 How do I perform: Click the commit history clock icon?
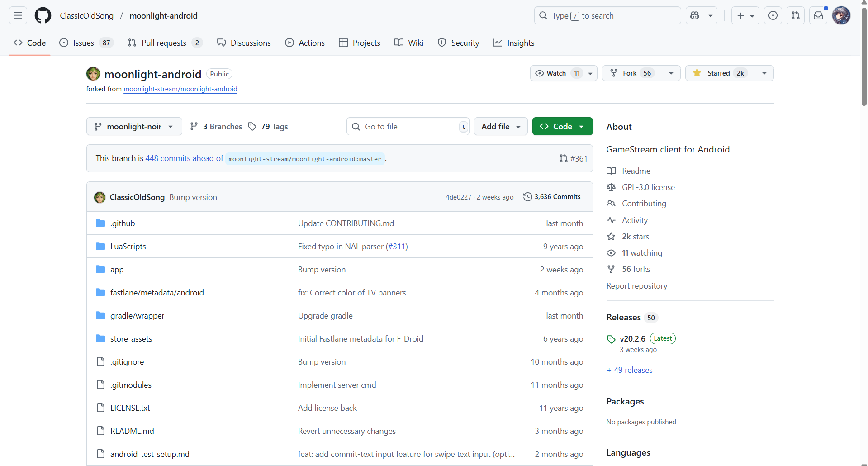pyautogui.click(x=527, y=197)
